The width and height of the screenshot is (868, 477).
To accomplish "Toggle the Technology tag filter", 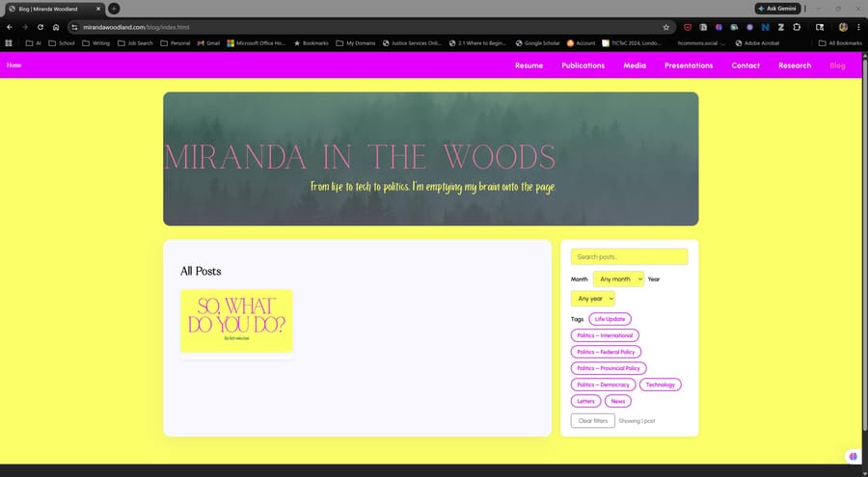I will click(x=660, y=384).
